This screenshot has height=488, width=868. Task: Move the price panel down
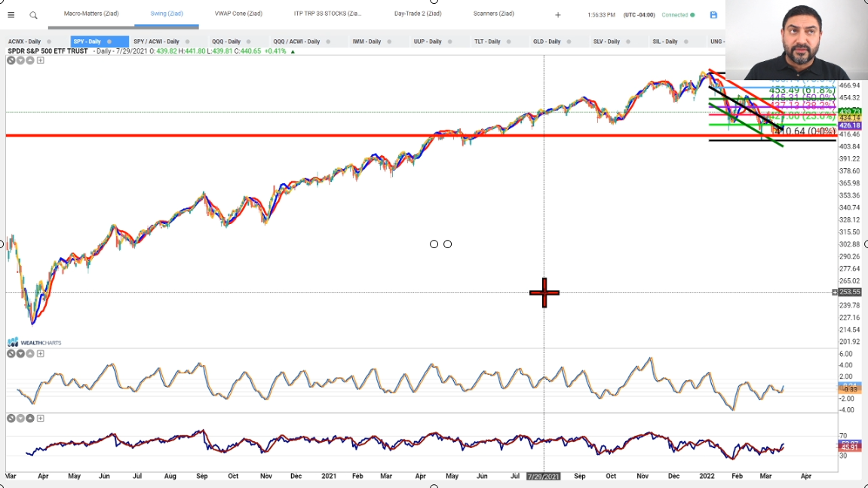(x=20, y=60)
